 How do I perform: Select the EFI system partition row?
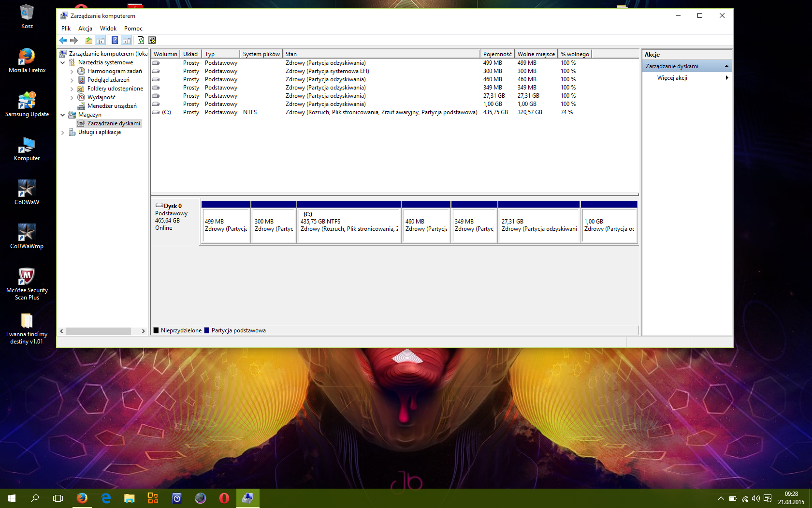[x=394, y=71]
